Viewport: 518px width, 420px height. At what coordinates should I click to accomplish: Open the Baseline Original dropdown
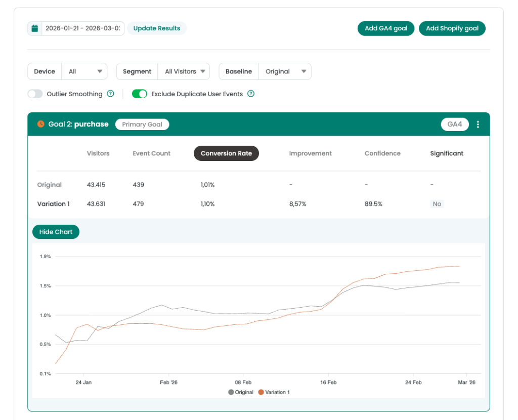click(284, 71)
